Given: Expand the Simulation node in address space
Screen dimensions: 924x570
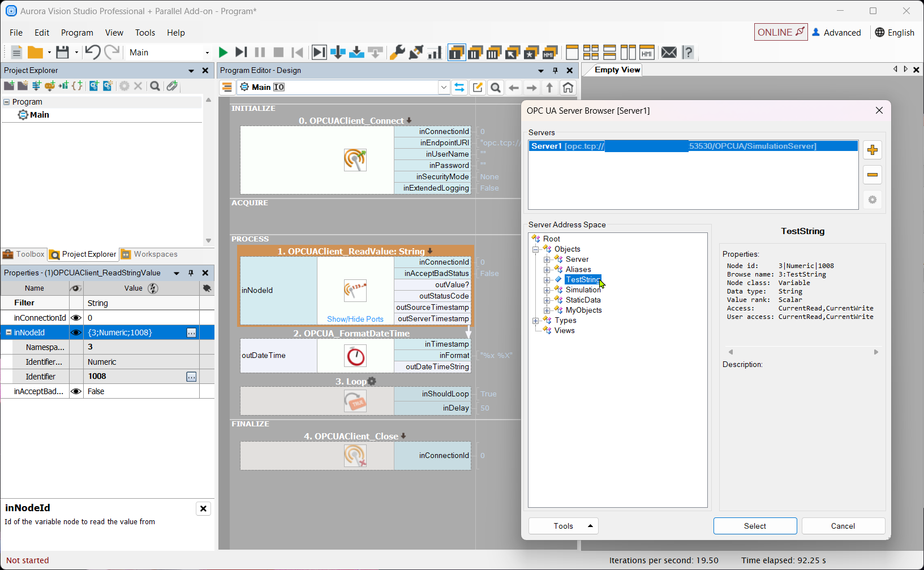Looking at the screenshot, I should pyautogui.click(x=547, y=290).
